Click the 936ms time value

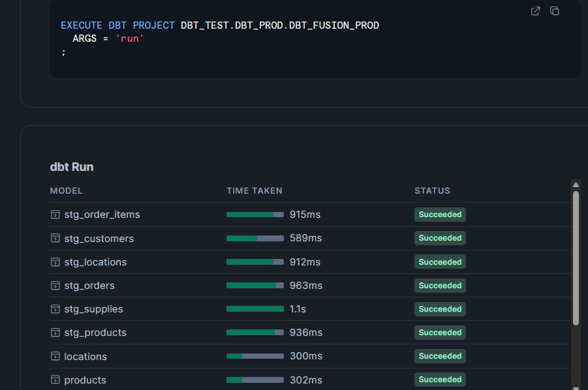[306, 333]
